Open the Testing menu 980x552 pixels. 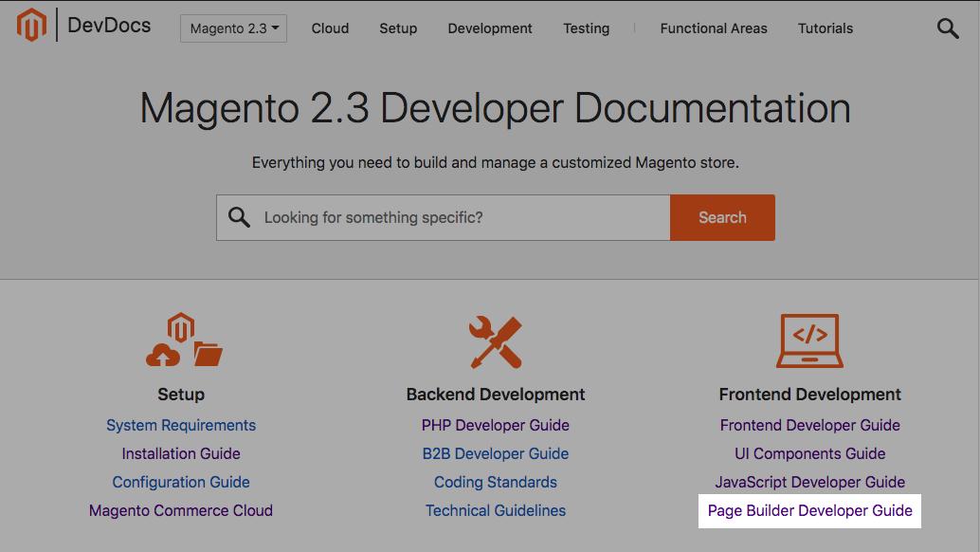587,28
